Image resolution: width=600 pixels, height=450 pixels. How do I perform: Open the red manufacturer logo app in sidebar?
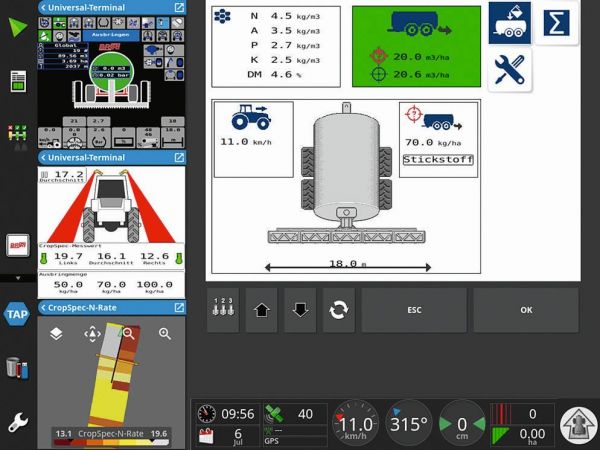click(18, 245)
